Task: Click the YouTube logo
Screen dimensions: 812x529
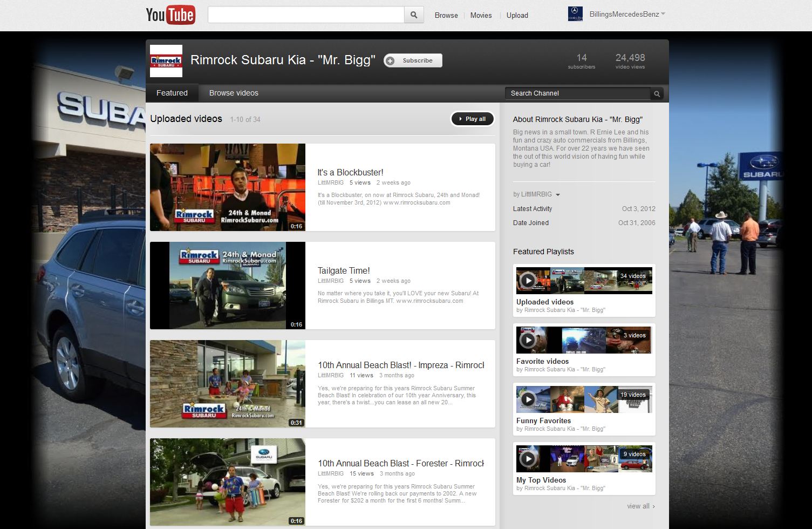Action: click(x=170, y=15)
